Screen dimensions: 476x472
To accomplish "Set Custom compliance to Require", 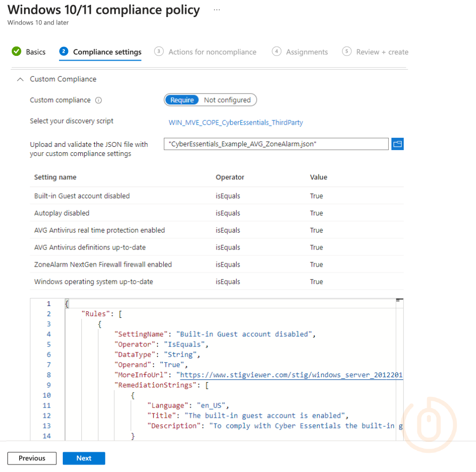I will 182,100.
